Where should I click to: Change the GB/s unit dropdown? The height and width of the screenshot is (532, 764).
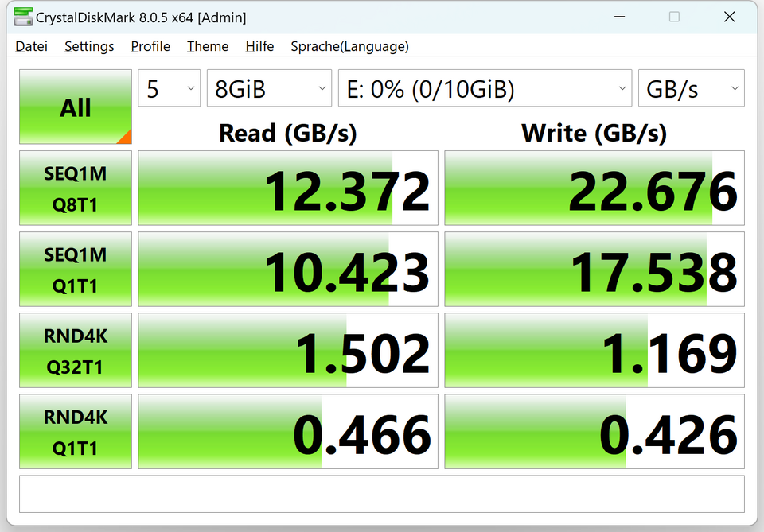tap(691, 88)
